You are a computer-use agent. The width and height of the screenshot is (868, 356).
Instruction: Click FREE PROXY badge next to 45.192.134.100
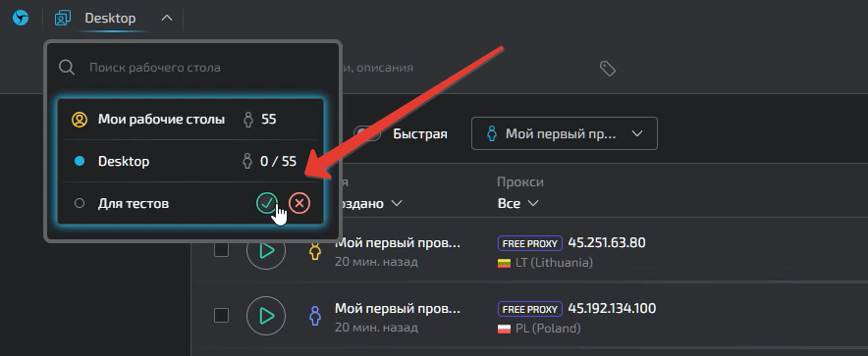click(530, 309)
